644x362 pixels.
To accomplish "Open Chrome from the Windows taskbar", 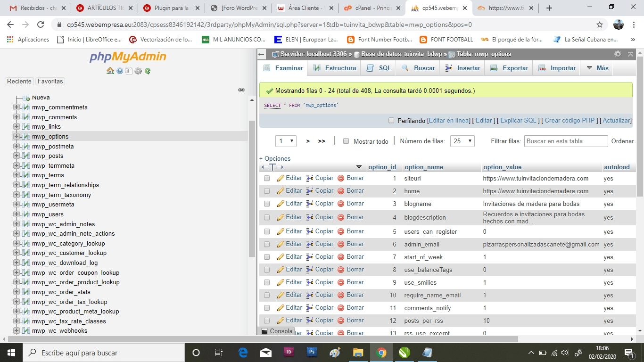I will 381,353.
